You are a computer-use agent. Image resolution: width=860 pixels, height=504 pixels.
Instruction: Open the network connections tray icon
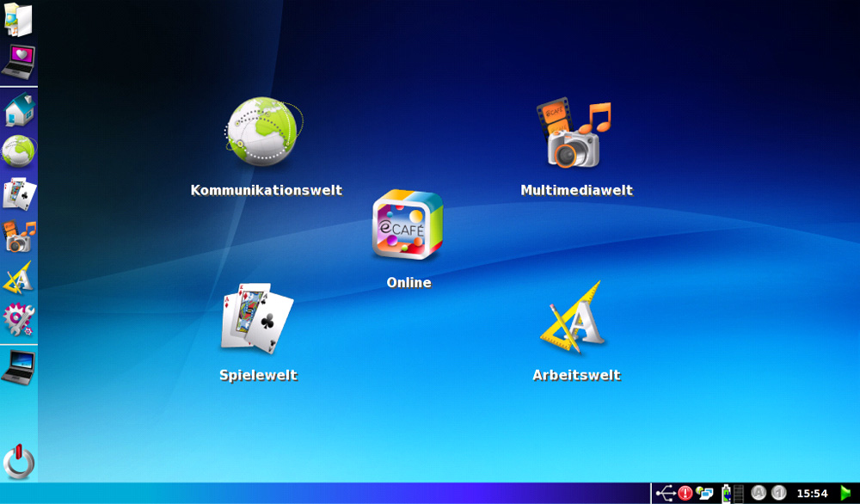coord(703,493)
